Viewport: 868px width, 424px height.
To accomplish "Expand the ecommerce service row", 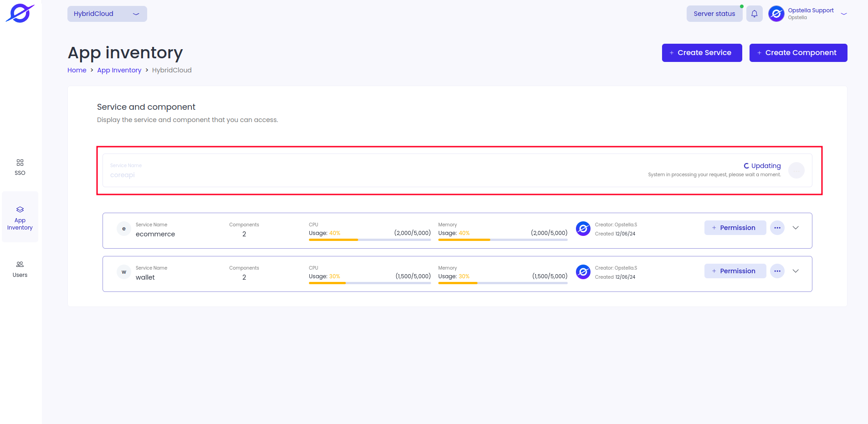I will click(796, 228).
